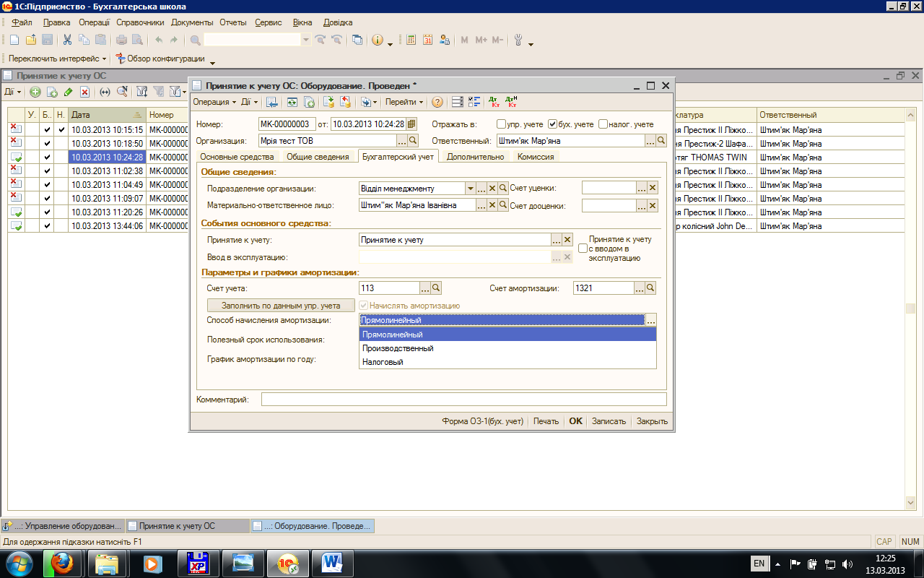The height and width of the screenshot is (578, 924).
Task: Switch to the Дополнительно tab
Action: (x=476, y=156)
